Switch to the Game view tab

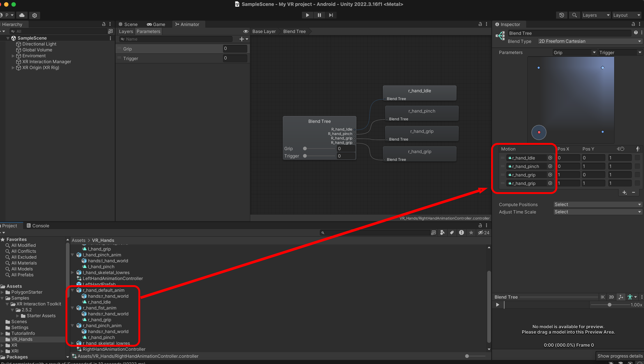156,24
